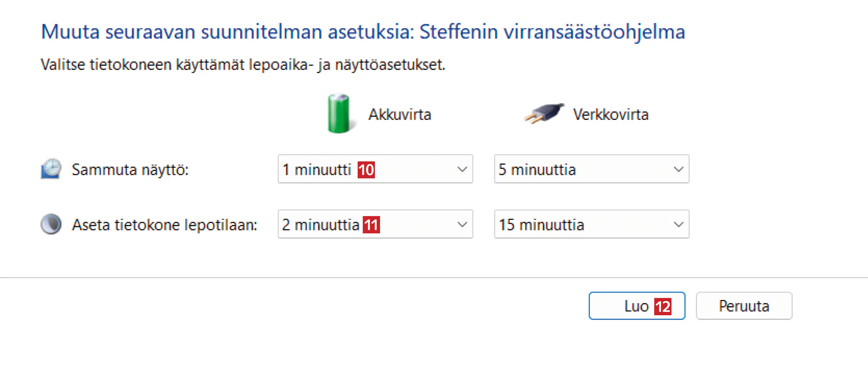Click the monitor clock icon beside Sammuta näyttö
868x390 pixels.
coord(51,169)
